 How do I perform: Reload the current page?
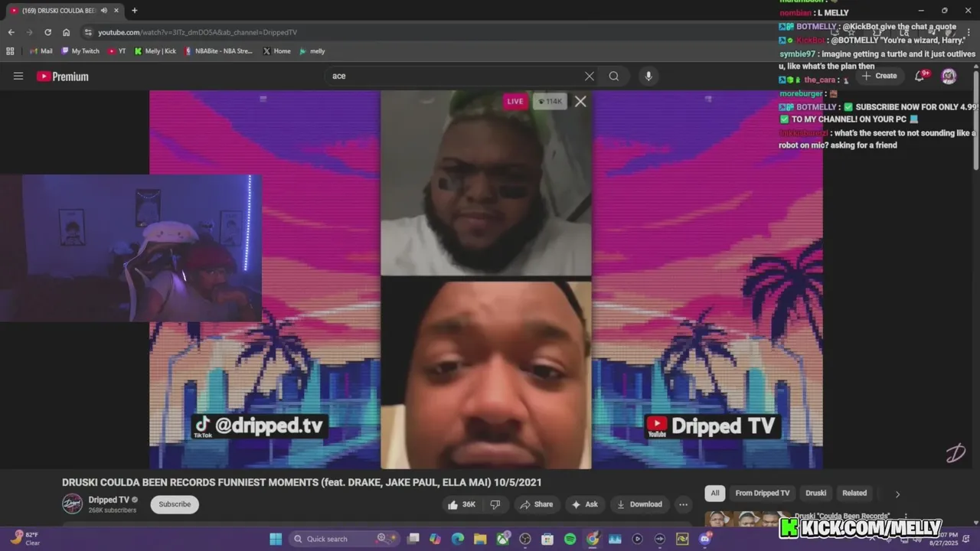(47, 32)
